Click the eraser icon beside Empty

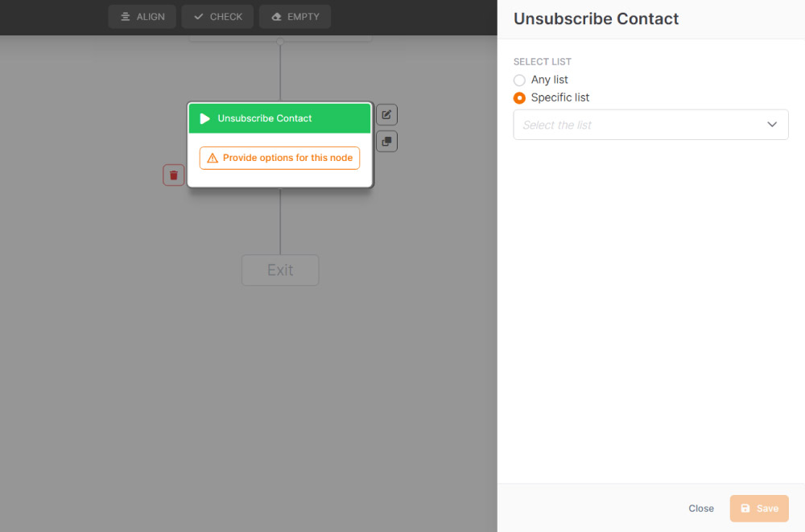277,17
